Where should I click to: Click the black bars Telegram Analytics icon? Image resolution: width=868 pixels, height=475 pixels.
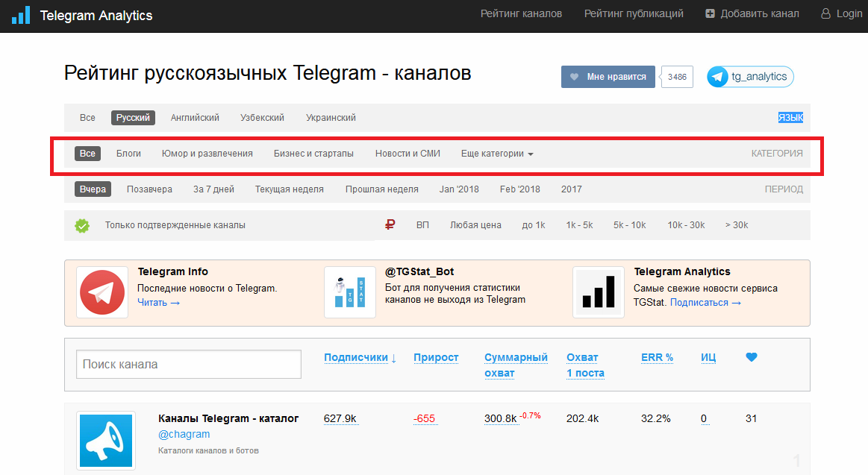[599, 292]
